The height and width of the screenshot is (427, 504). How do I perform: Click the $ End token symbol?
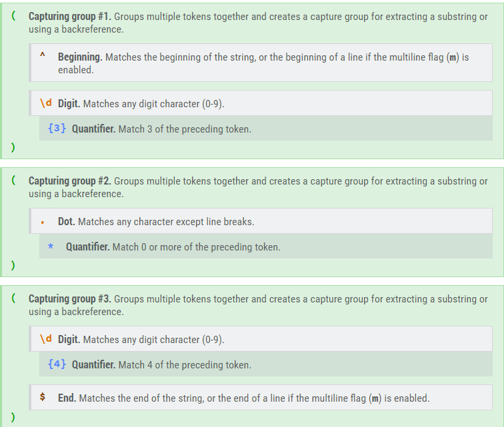tap(43, 397)
